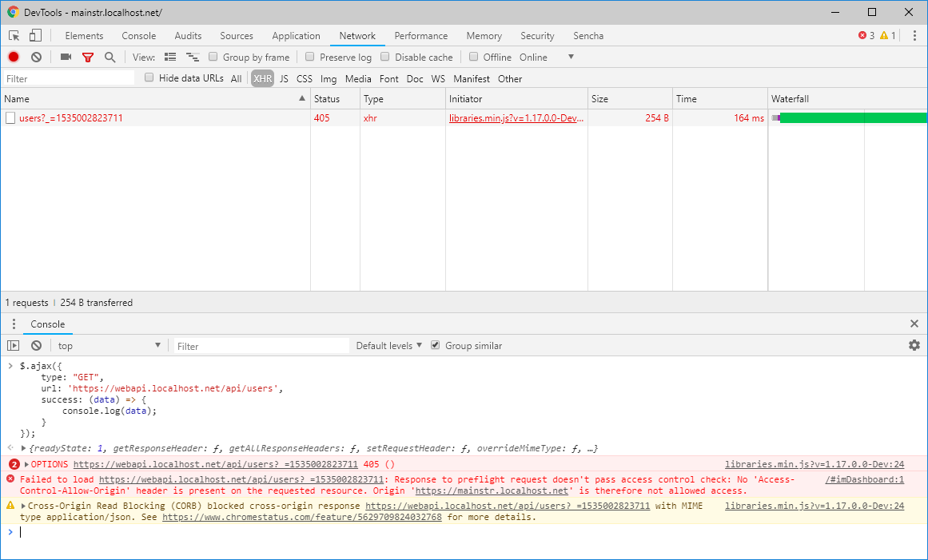Uncheck Group similar in console
Image resolution: width=928 pixels, height=560 pixels.
pos(436,345)
